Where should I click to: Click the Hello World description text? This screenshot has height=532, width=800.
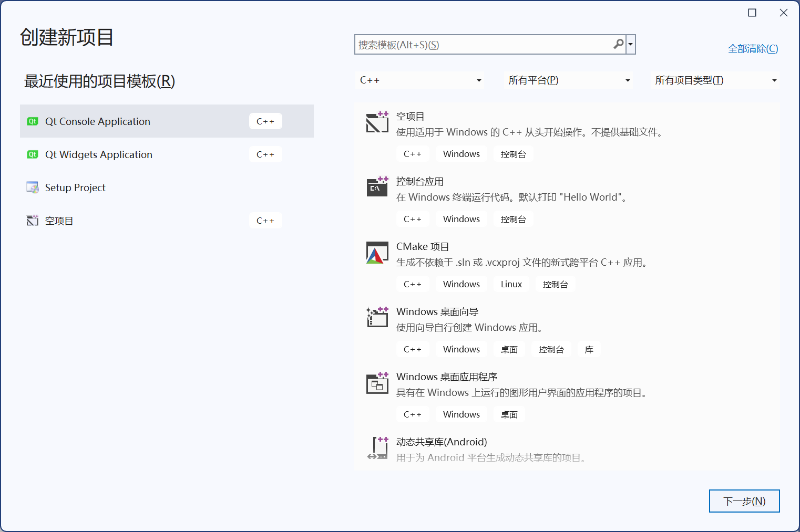(513, 197)
